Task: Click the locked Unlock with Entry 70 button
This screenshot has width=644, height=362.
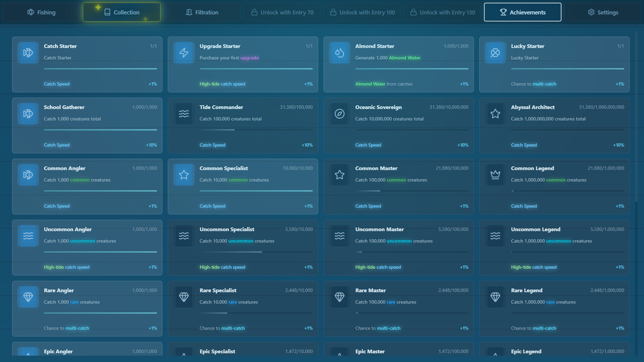Action: pos(282,12)
